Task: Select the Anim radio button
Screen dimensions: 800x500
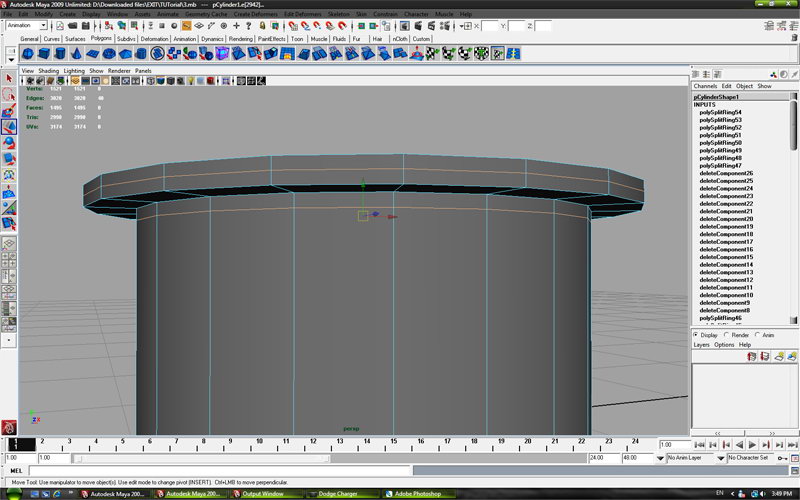Action: 758,335
